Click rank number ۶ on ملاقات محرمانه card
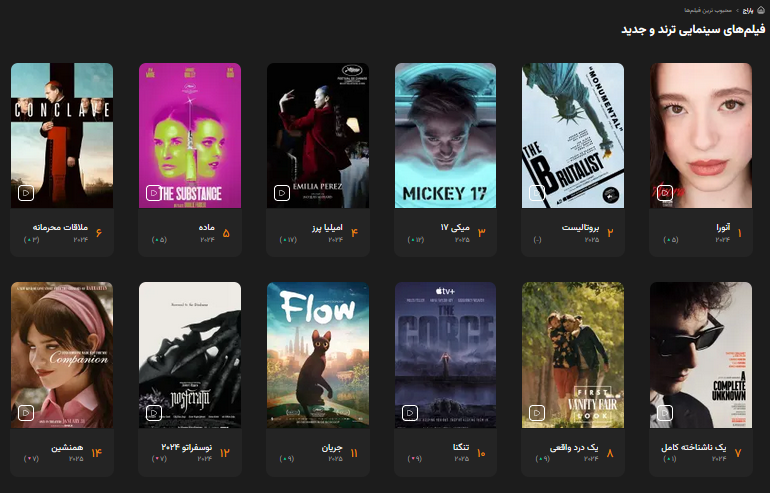Viewport: 770px width, 493px height. 99,233
